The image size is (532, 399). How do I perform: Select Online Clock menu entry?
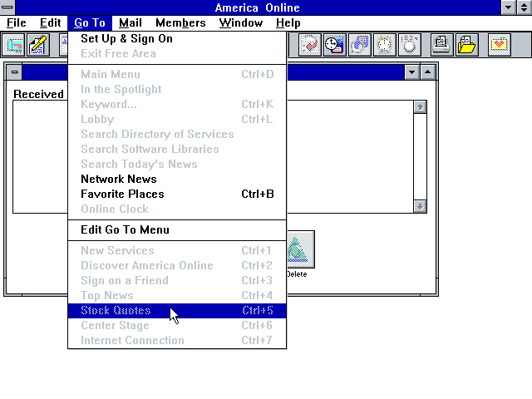[177, 209]
